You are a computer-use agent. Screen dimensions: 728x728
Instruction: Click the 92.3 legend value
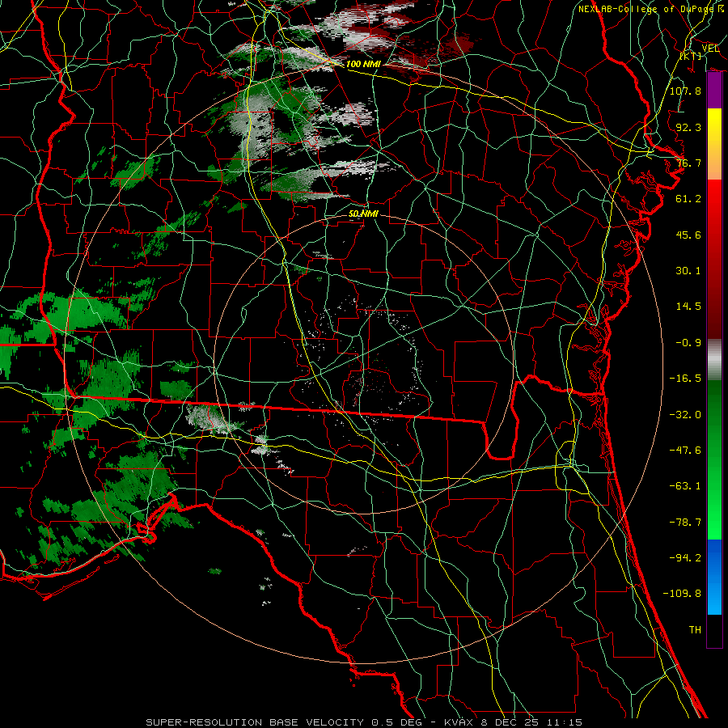(x=688, y=127)
